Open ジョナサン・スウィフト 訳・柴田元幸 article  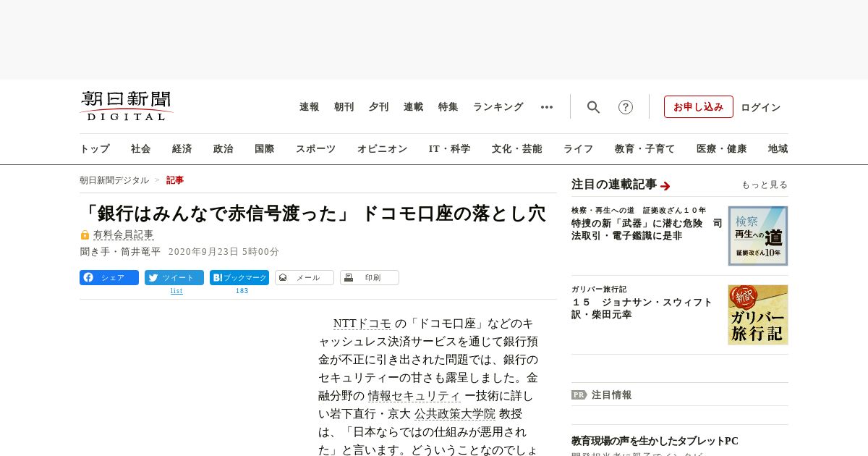pos(642,308)
